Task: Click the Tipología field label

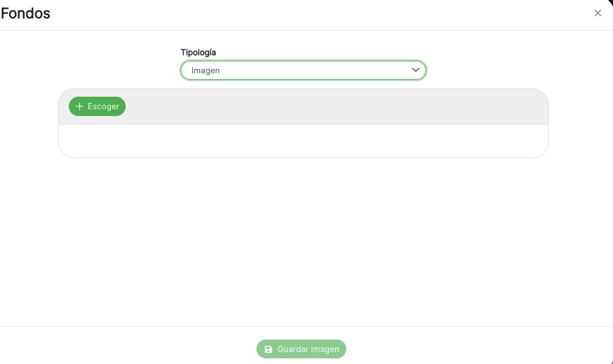Action: click(x=198, y=52)
